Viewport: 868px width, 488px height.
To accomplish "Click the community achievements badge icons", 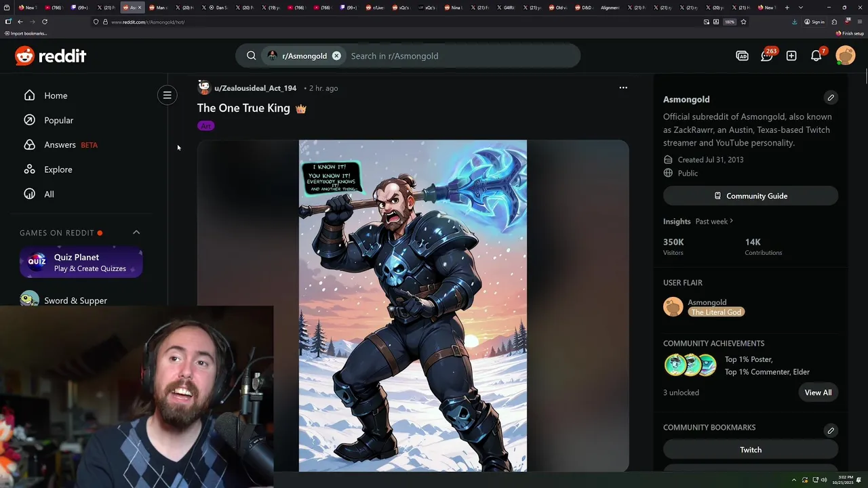I will (x=690, y=365).
